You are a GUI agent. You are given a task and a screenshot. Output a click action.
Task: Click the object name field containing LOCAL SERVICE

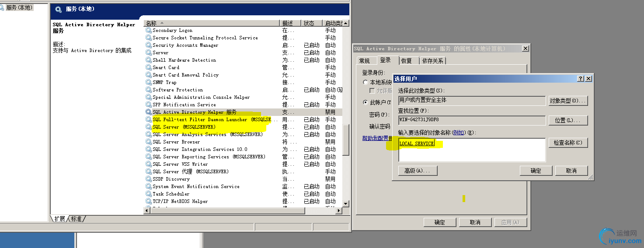coord(472,150)
